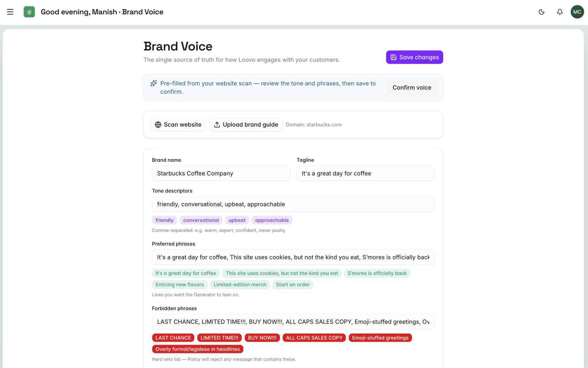Click the 'conversational' tone chip

(x=201, y=220)
